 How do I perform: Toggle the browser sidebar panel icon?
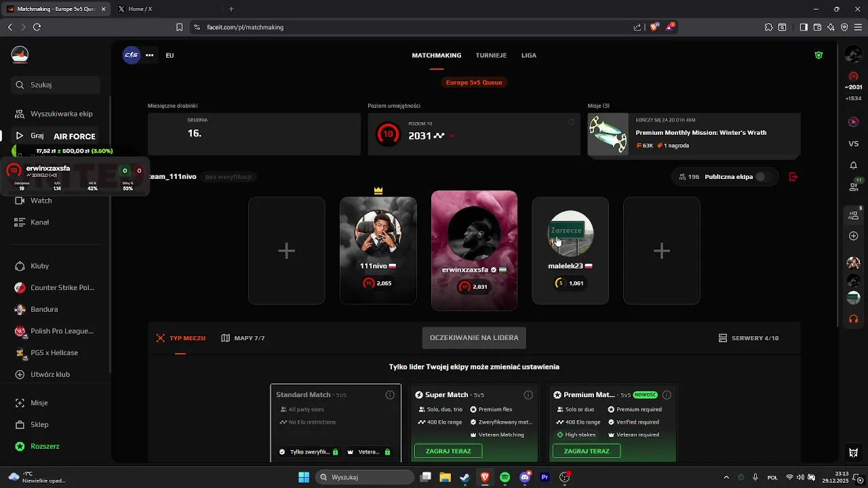click(x=804, y=27)
